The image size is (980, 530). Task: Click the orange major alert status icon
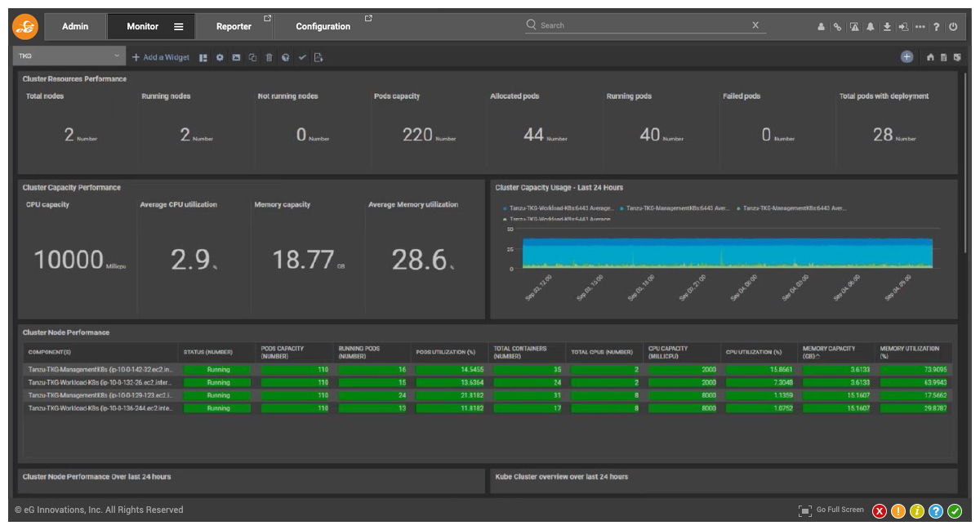[x=898, y=511]
